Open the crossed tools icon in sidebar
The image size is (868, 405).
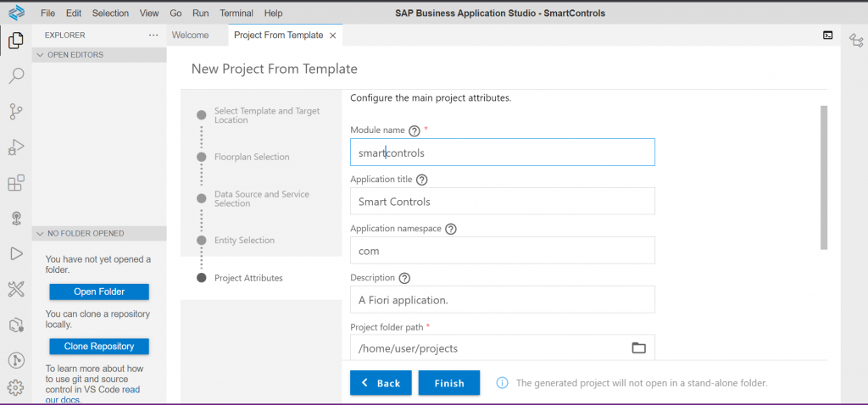[16, 290]
